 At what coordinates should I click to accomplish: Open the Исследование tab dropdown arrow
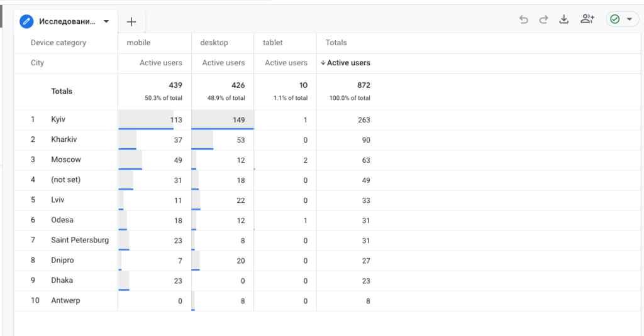click(106, 21)
